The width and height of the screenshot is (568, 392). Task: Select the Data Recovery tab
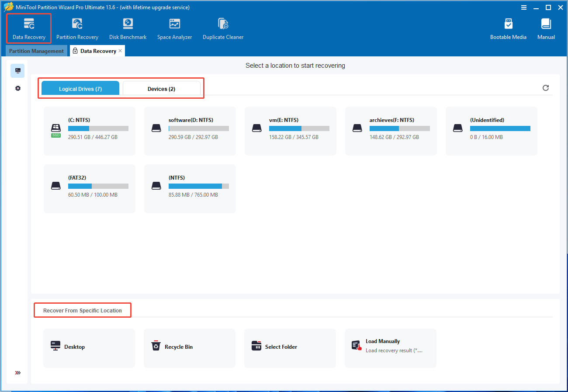[x=97, y=51]
